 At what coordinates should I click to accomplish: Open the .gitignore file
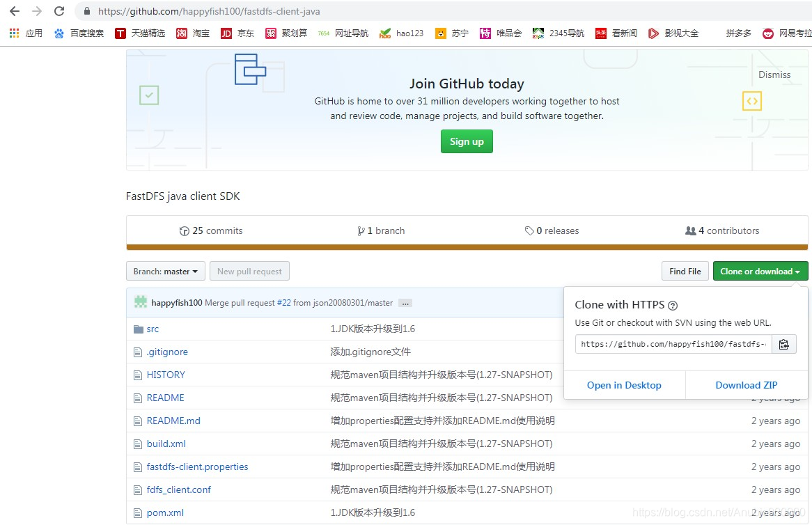[167, 352]
